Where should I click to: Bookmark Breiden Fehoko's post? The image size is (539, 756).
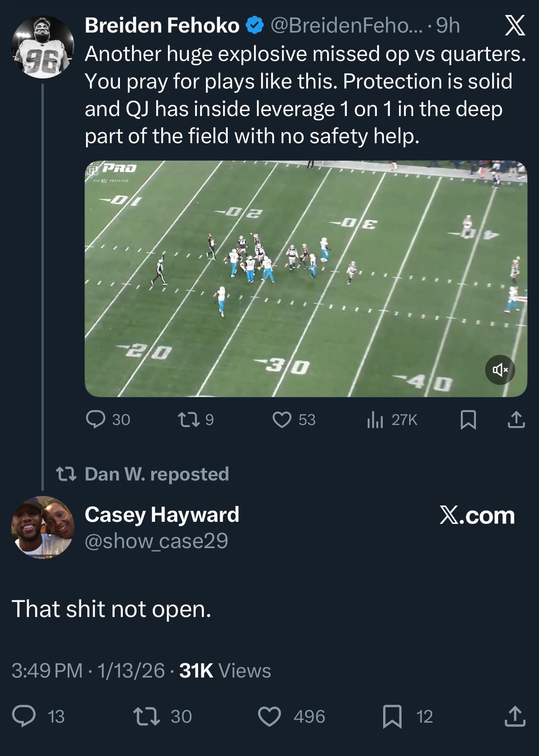tap(468, 420)
